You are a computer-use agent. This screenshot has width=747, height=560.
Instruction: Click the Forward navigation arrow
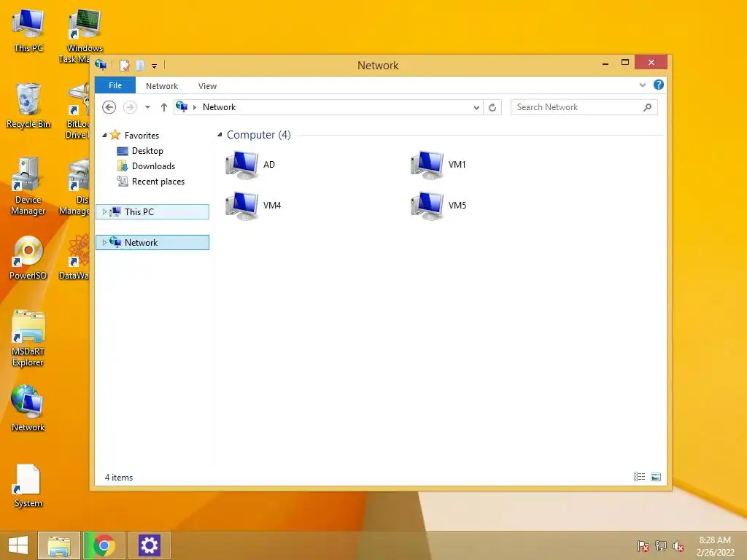tap(130, 107)
